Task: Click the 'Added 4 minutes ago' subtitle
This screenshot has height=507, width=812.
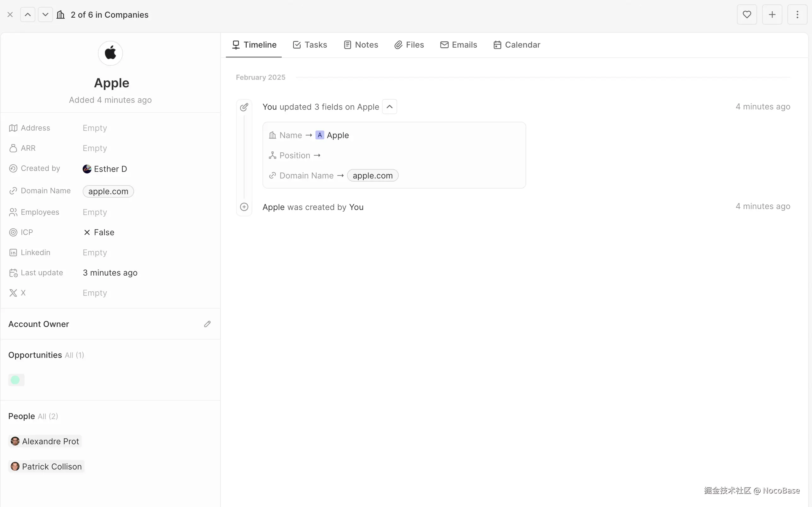Action: tap(110, 100)
